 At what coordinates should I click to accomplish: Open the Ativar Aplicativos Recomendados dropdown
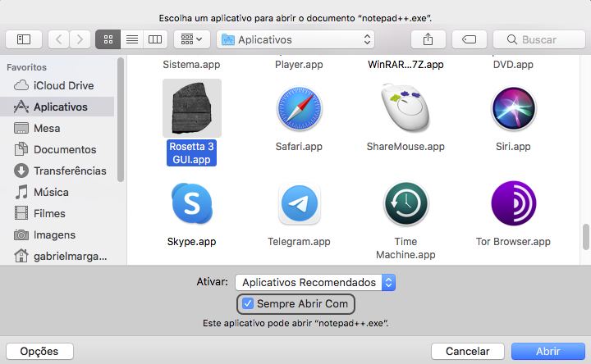tap(315, 282)
